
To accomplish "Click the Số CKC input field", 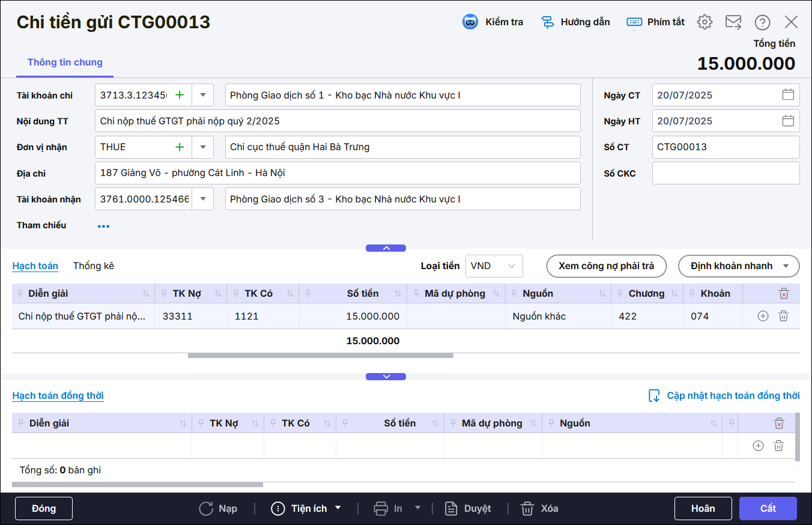I will click(x=725, y=173).
